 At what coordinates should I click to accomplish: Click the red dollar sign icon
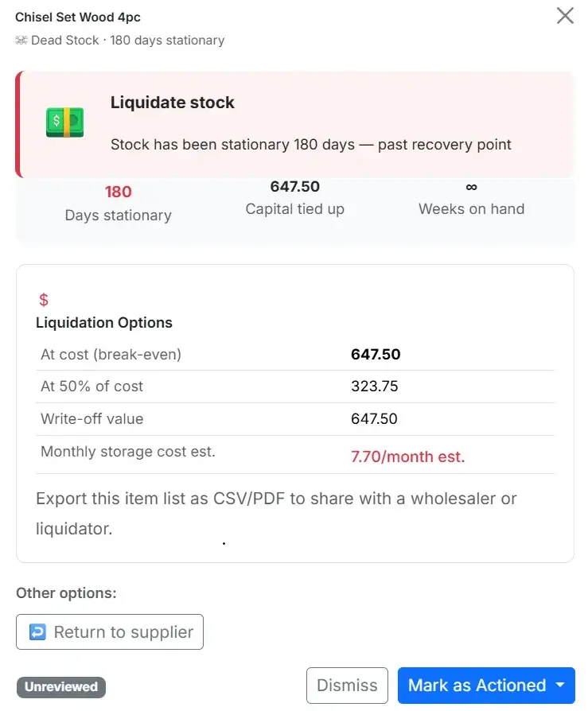coord(44,300)
